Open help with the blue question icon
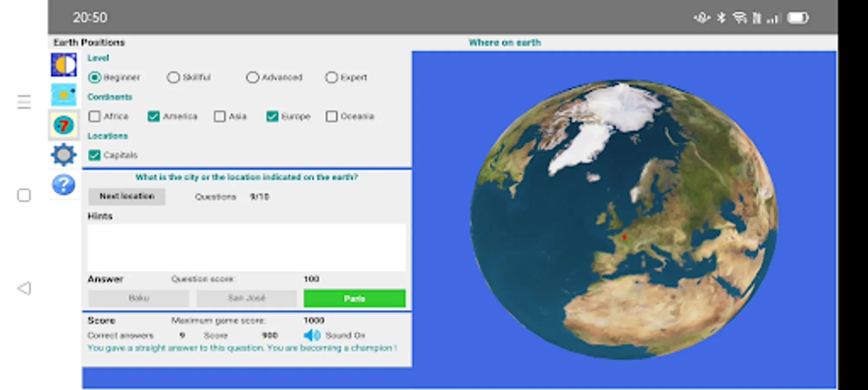This screenshot has height=390, width=868. point(64,185)
